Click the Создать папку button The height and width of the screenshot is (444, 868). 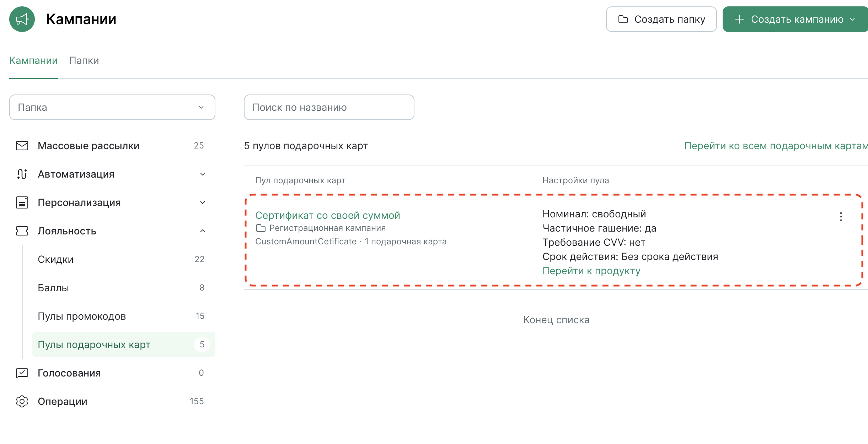pyautogui.click(x=661, y=19)
